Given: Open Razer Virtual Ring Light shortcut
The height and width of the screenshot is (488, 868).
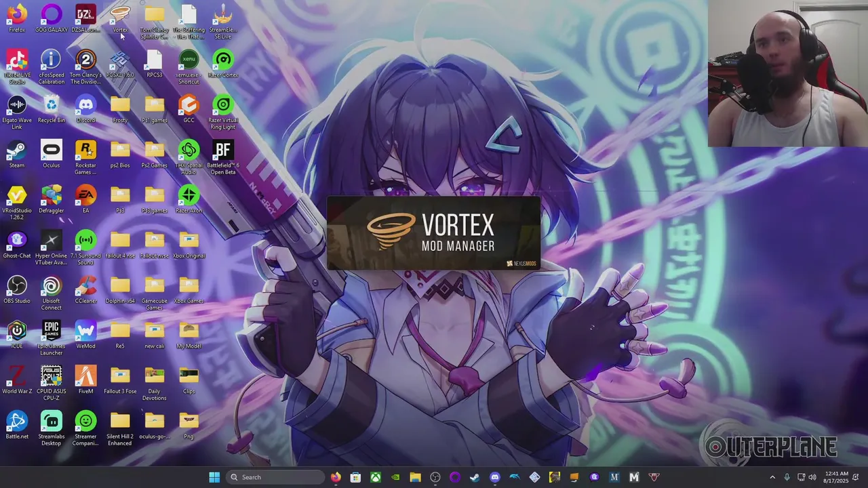Looking at the screenshot, I should coord(223,113).
